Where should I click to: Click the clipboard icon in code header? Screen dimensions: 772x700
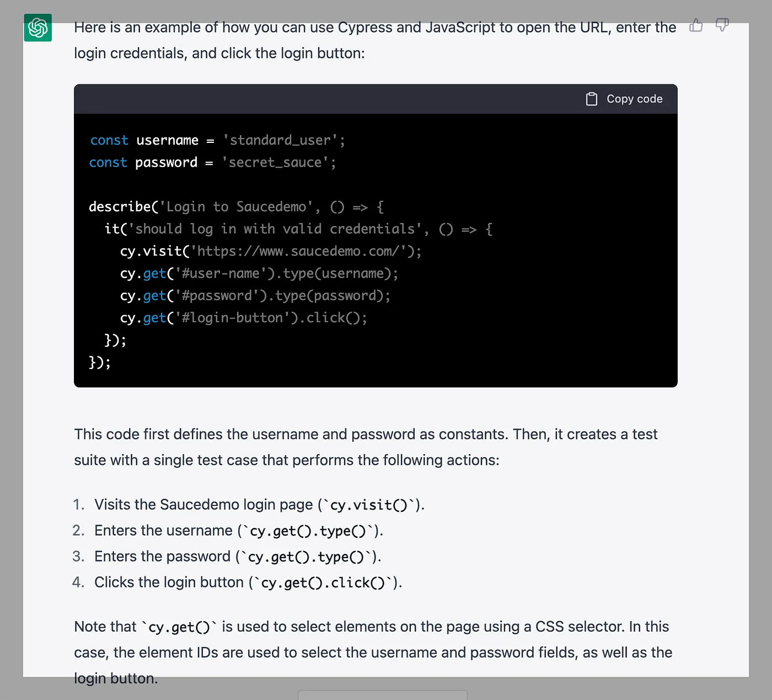click(x=592, y=99)
